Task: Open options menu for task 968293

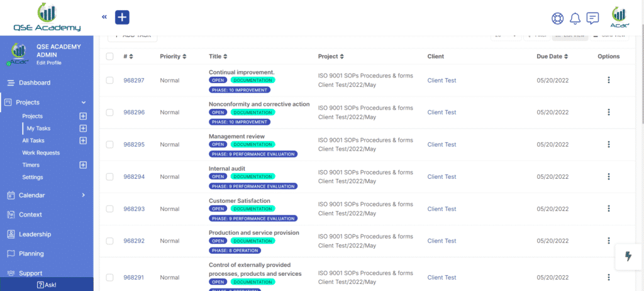Action: tap(609, 208)
